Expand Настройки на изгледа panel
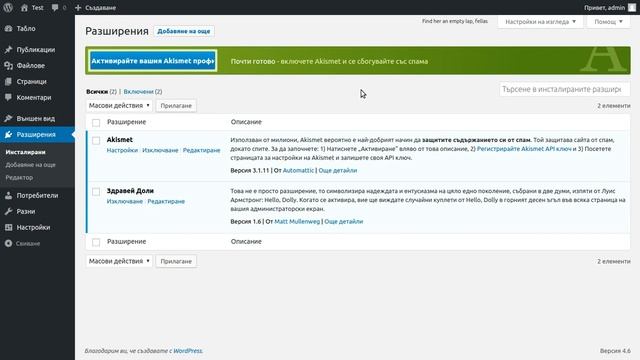The image size is (640, 360). 540,22
